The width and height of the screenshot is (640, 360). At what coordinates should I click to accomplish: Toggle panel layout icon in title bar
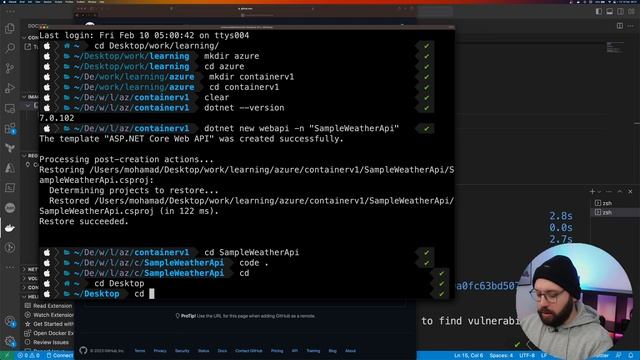coord(609,11)
